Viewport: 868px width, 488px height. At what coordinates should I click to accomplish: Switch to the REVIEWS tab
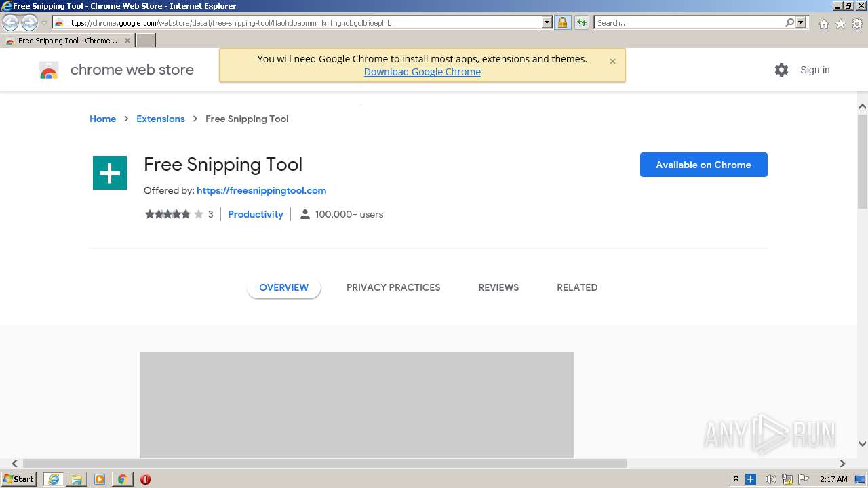pos(498,287)
